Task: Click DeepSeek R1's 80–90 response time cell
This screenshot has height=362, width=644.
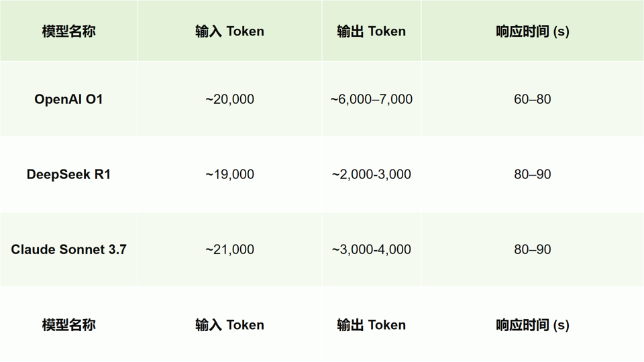Action: tap(532, 174)
